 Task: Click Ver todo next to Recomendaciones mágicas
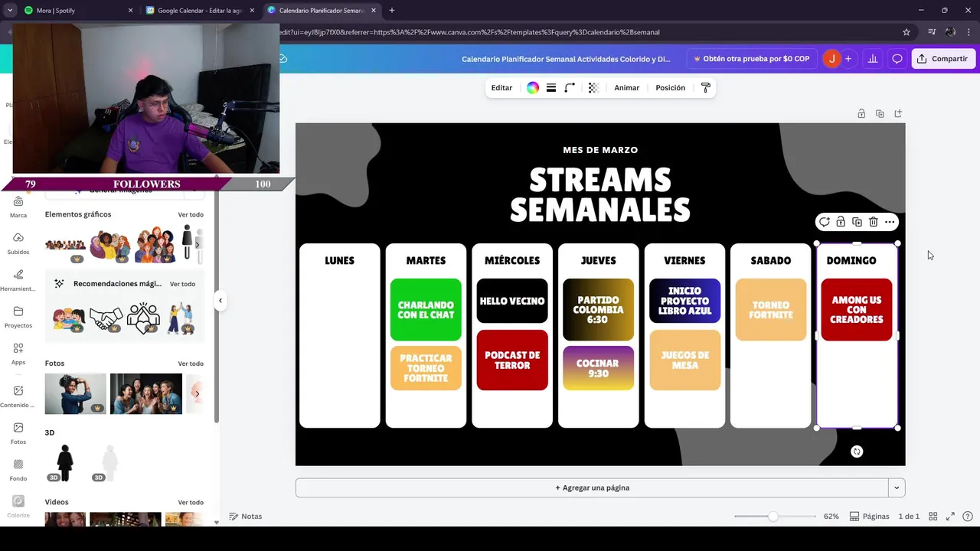[x=182, y=284]
